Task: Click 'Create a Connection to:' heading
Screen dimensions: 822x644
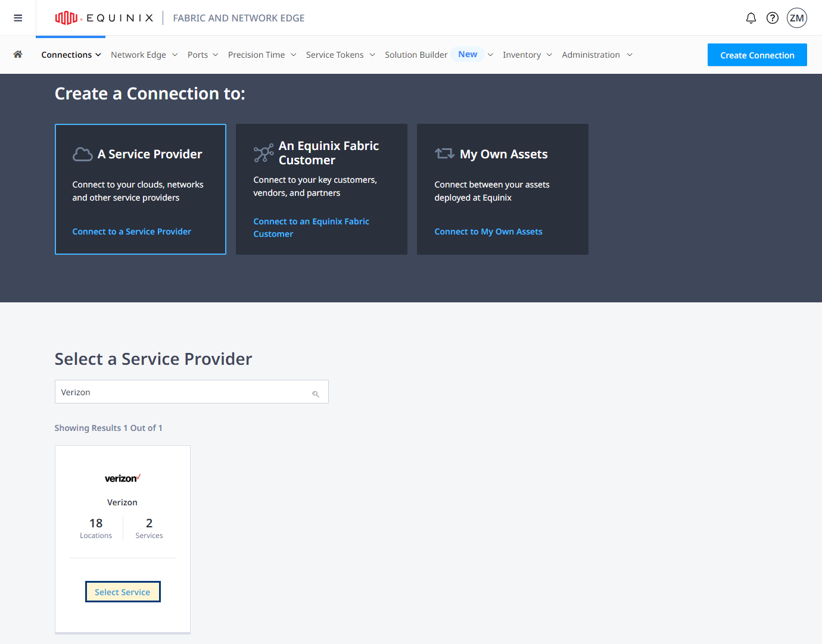Action: pos(150,93)
